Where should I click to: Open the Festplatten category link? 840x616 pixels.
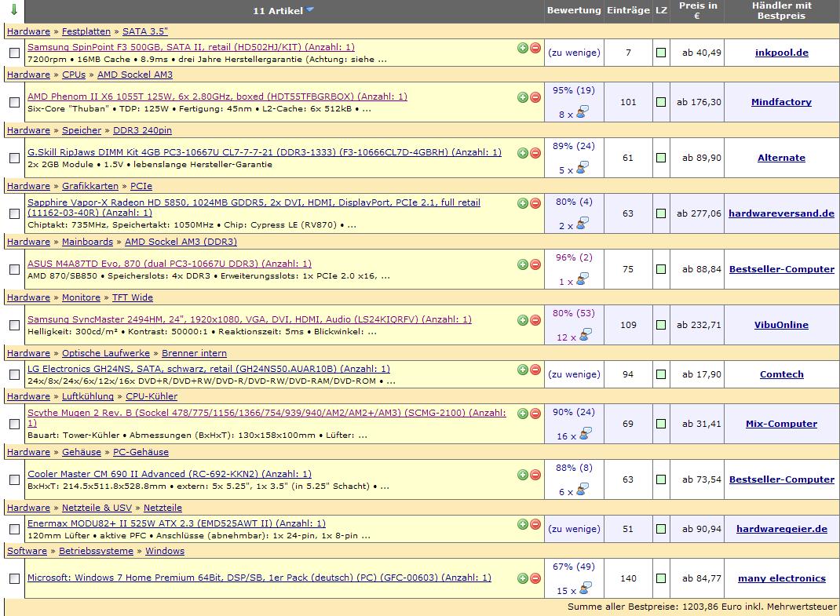[x=86, y=31]
